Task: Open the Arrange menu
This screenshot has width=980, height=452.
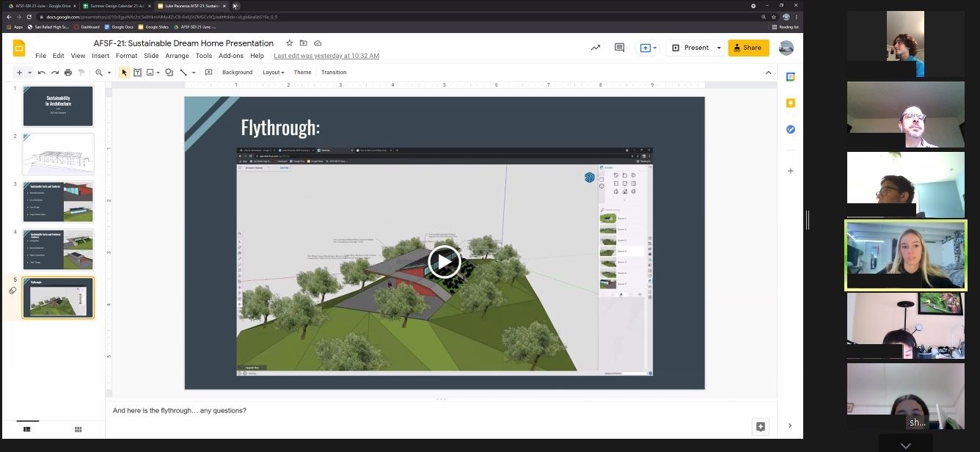Action: [x=177, y=56]
